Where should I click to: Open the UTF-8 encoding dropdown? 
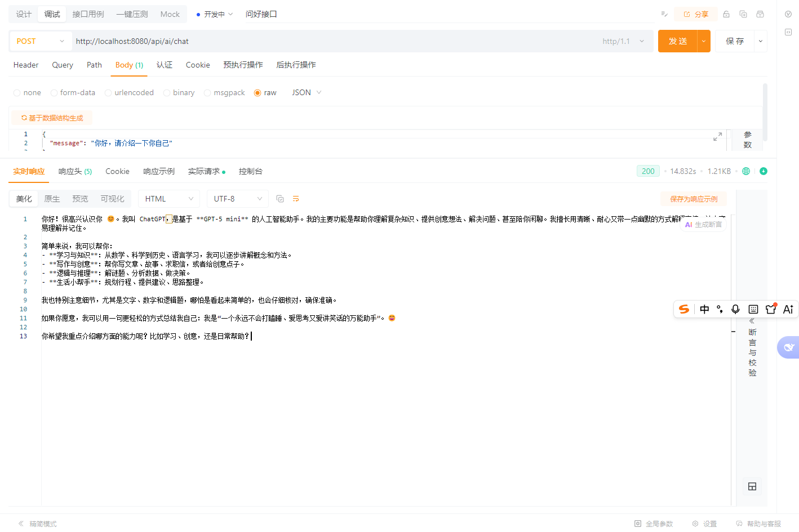[x=238, y=199]
